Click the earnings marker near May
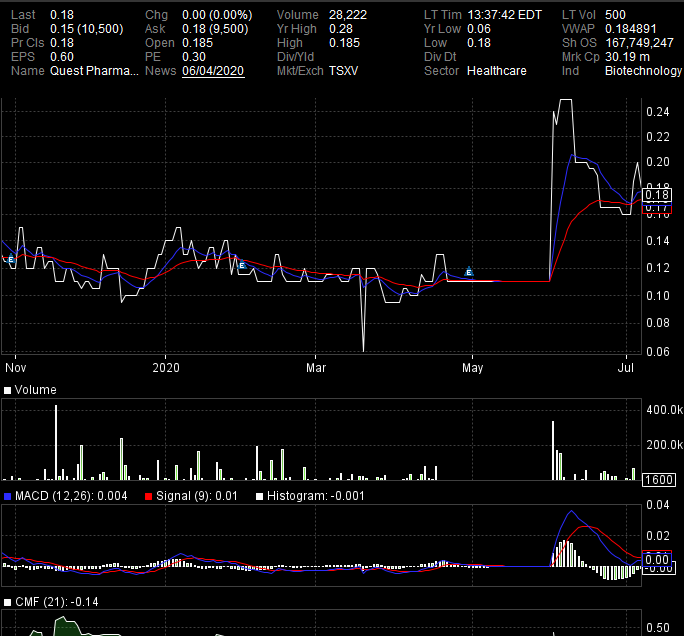The height and width of the screenshot is (636, 684). (469, 272)
